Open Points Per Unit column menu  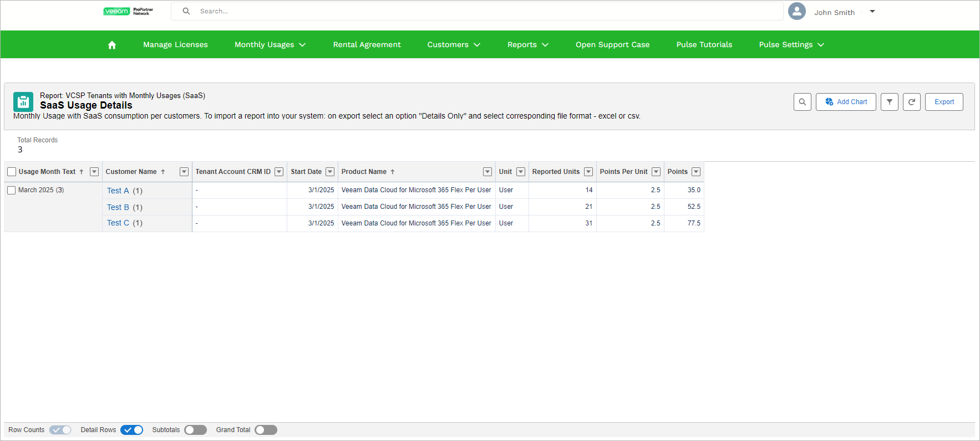[x=656, y=172]
